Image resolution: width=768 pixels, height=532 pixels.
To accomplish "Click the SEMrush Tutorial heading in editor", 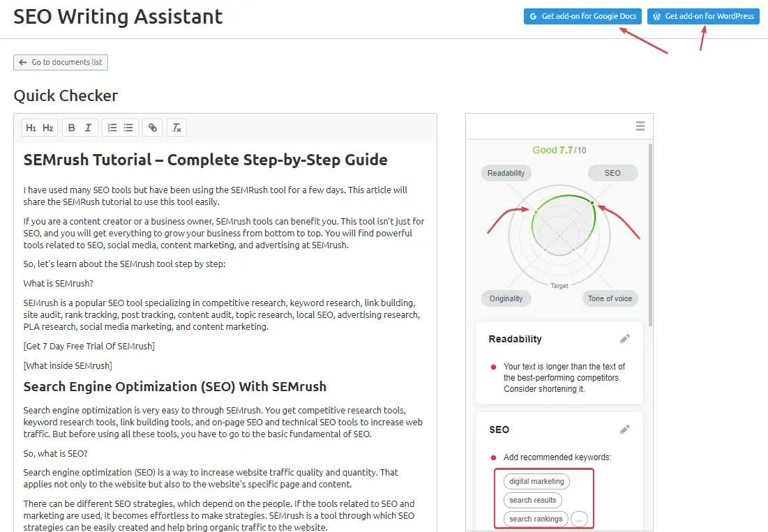I will click(206, 160).
